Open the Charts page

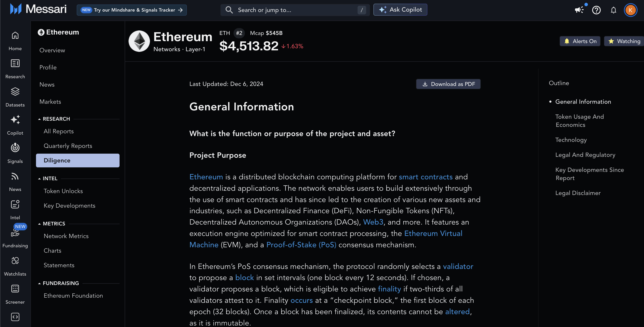click(x=52, y=250)
